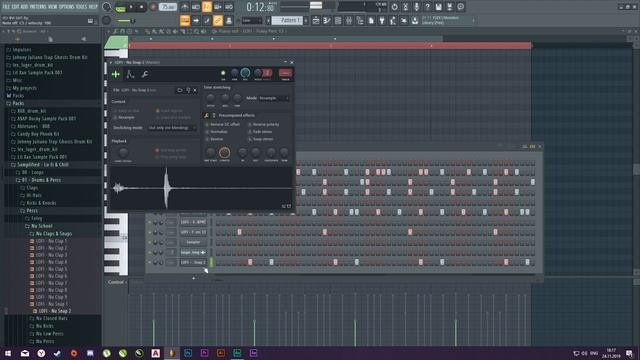Screen dimensions: 640x360
Task: Enable Reverse polarity checkbox
Action: [264, 124]
